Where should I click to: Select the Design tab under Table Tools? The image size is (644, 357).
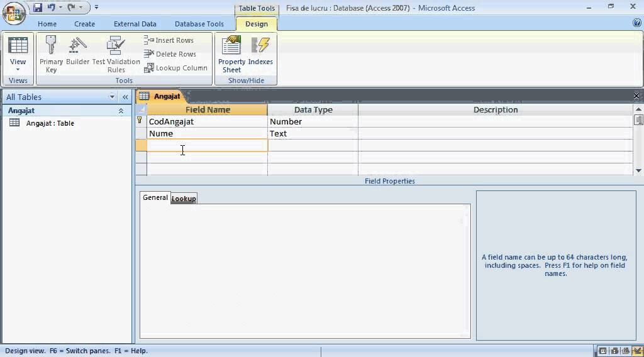point(257,24)
